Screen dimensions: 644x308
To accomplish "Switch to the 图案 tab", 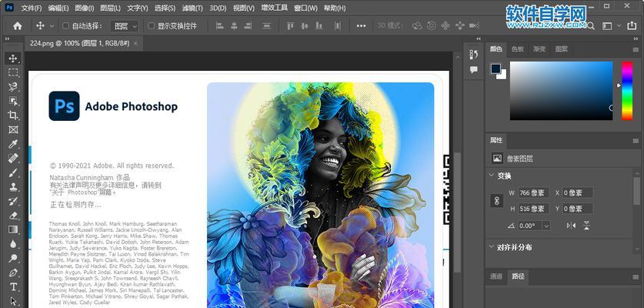I will pyautogui.click(x=562, y=49).
